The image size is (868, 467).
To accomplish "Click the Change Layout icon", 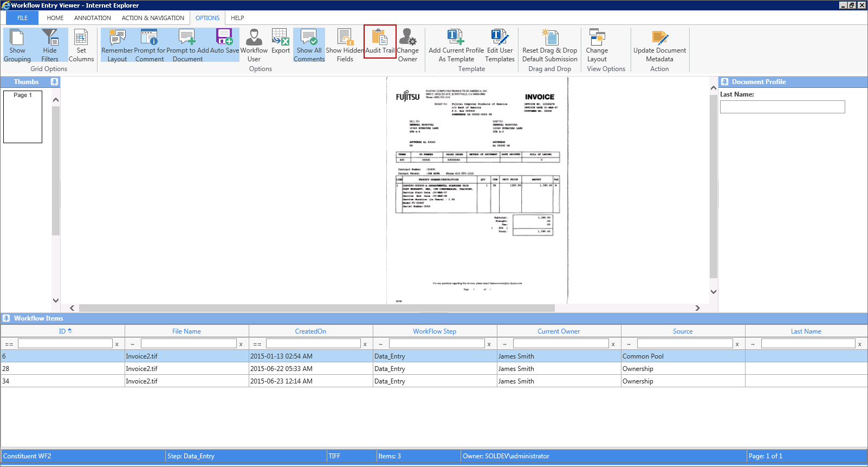I will pos(597,46).
